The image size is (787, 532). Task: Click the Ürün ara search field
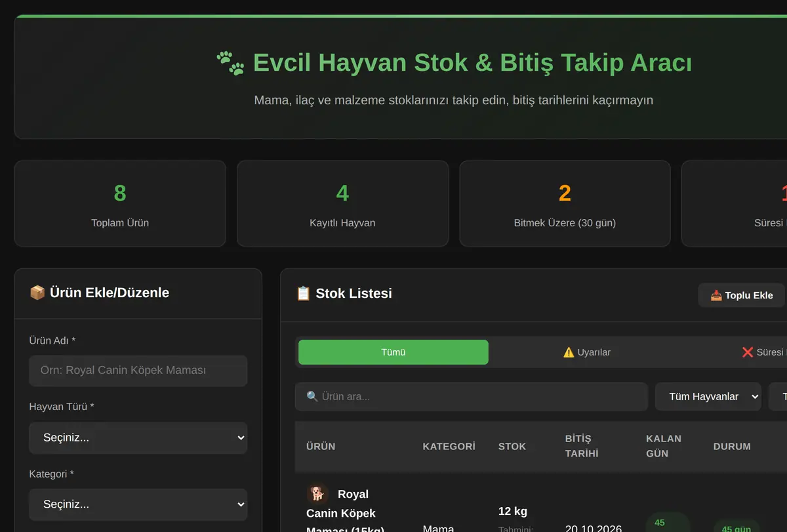[472, 396]
